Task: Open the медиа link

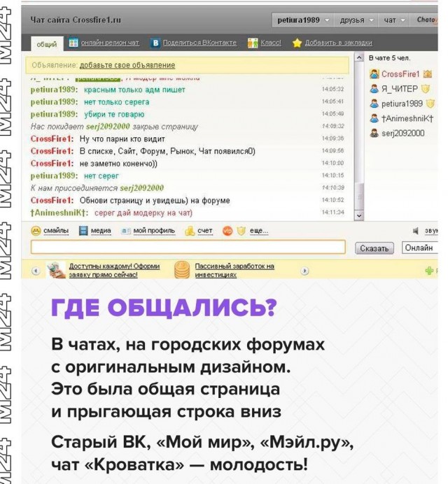Action: coord(101,231)
